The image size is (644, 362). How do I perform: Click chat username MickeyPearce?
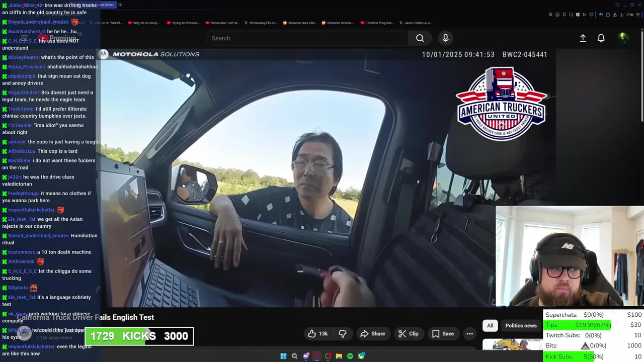tap(23, 57)
